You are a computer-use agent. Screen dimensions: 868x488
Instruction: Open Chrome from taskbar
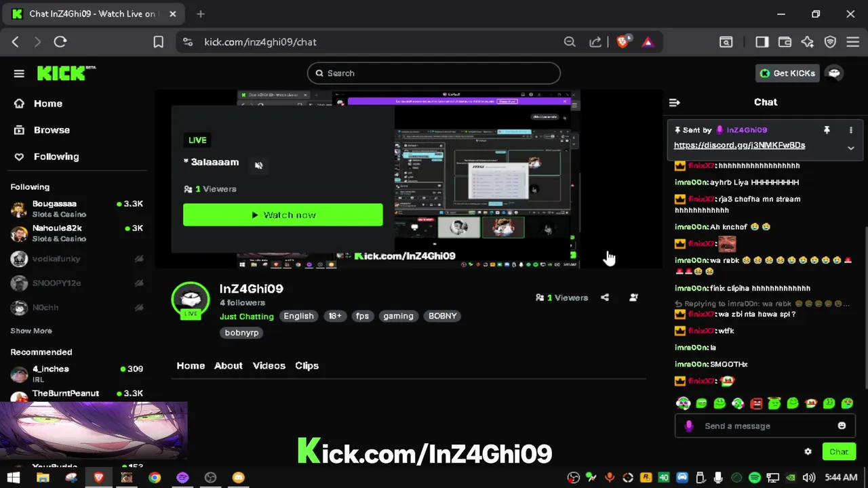[x=155, y=478]
